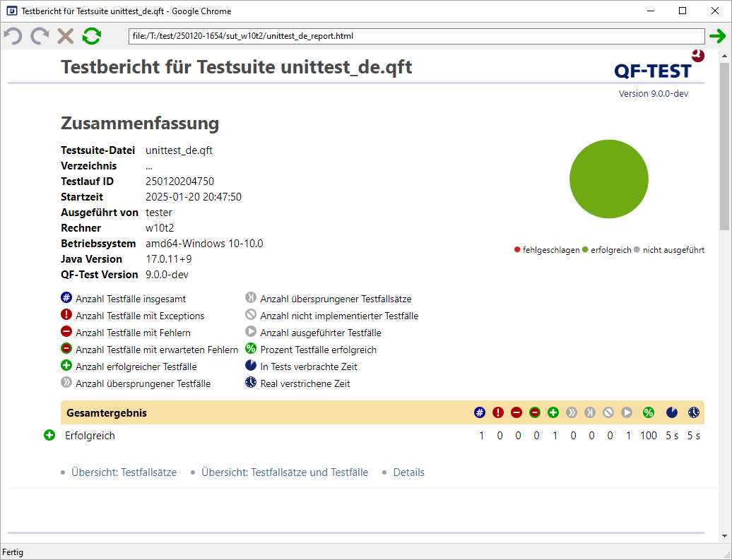732x560 pixels.
Task: Click legend icon In Tests verbrachte Zeit
Action: (x=251, y=365)
